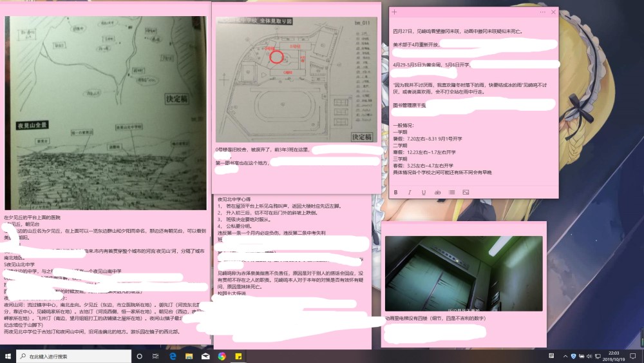The image size is (644, 363).
Task: Insert an image into the sticky note
Action: pyautogui.click(x=466, y=192)
